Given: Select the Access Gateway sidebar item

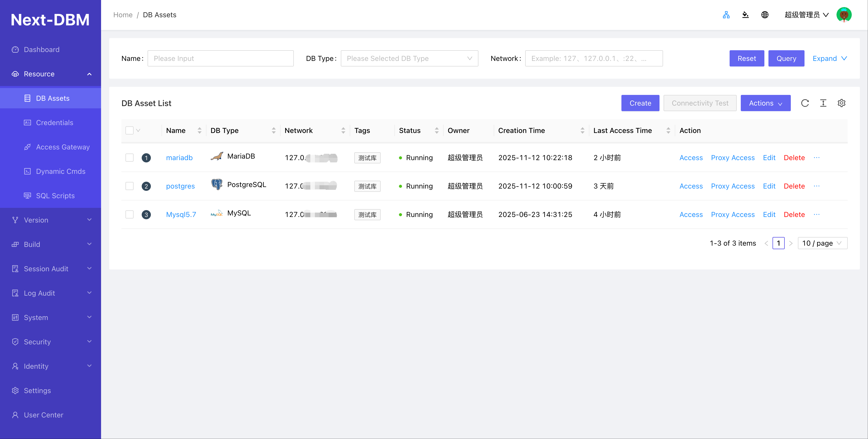Looking at the screenshot, I should (x=62, y=147).
